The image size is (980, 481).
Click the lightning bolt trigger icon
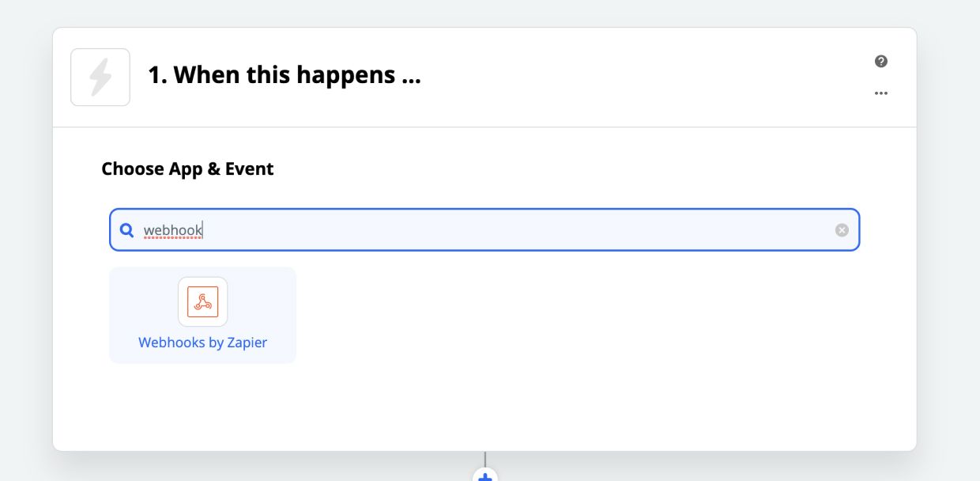pyautogui.click(x=100, y=78)
